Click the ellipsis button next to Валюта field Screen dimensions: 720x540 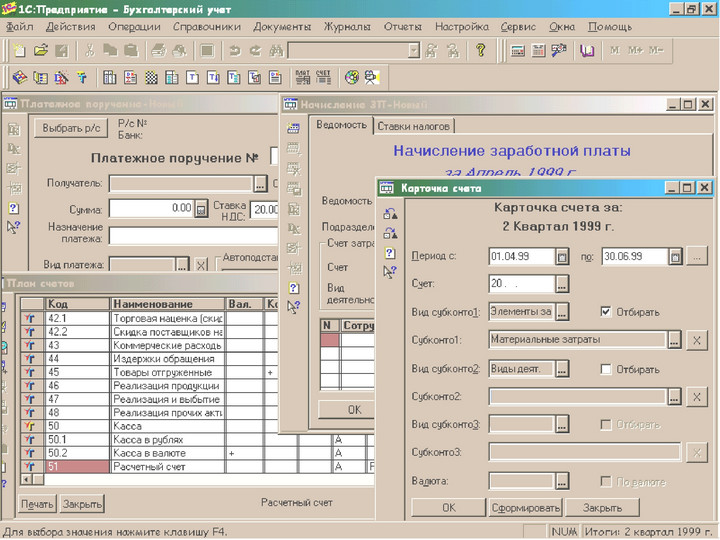[562, 481]
